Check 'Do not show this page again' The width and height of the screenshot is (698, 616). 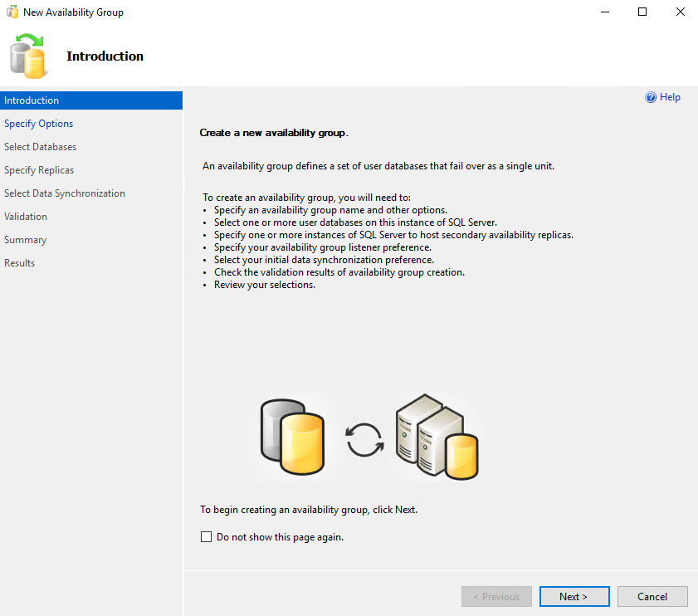point(206,537)
